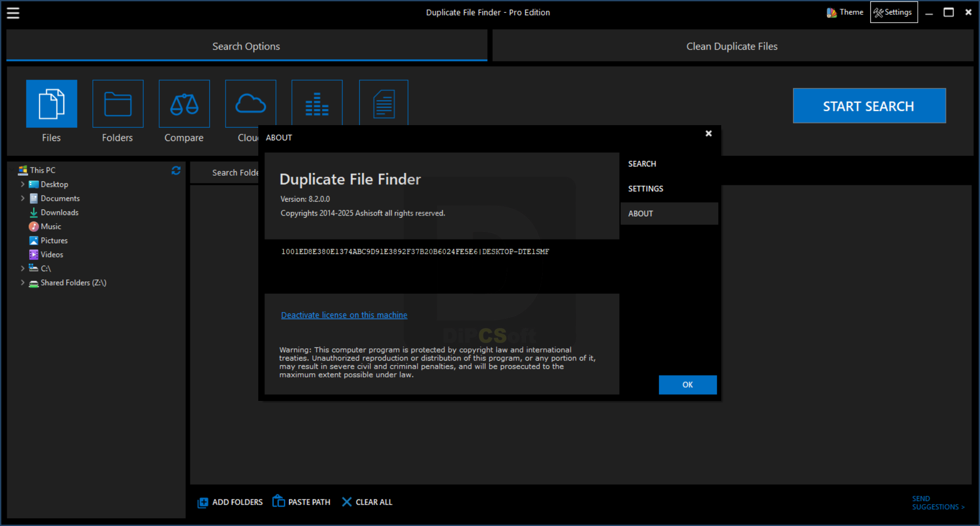980x526 pixels.
Task: Select the Folders search mode icon
Action: tap(118, 104)
